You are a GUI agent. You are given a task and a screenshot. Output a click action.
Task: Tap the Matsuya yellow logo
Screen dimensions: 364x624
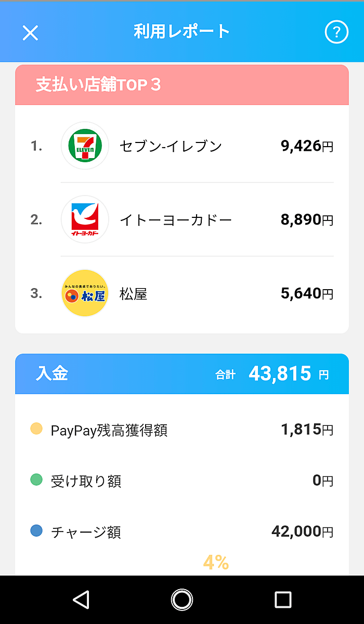coord(85,294)
